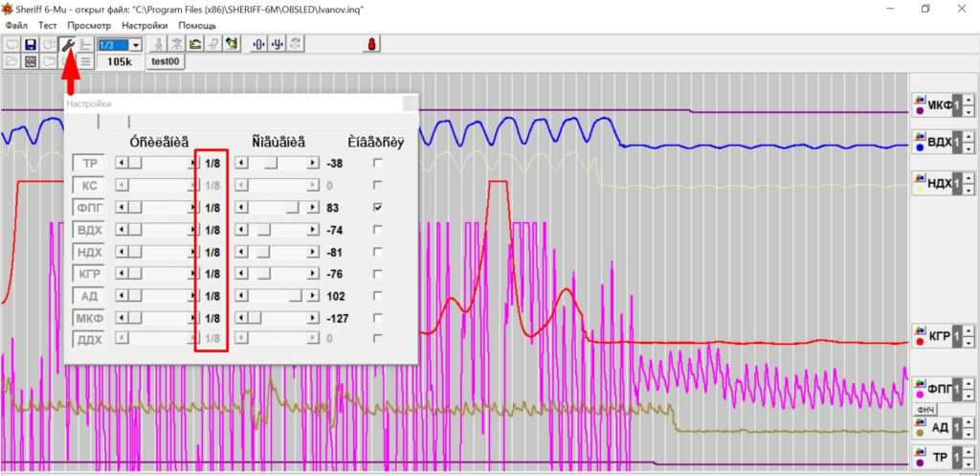Viewport: 980px width, 476px height.
Task: Click the ВДХ offset slider thumb
Action: (262, 230)
